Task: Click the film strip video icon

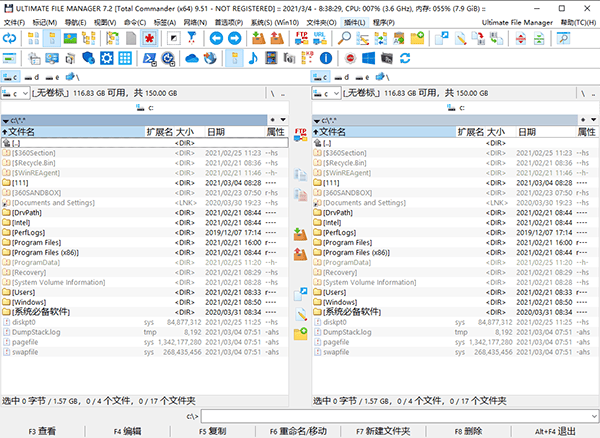Action: point(271,59)
